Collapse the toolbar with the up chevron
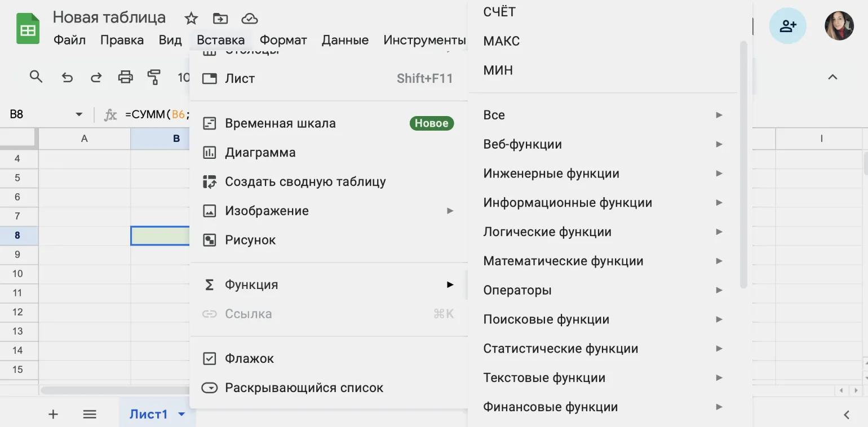 tap(832, 77)
